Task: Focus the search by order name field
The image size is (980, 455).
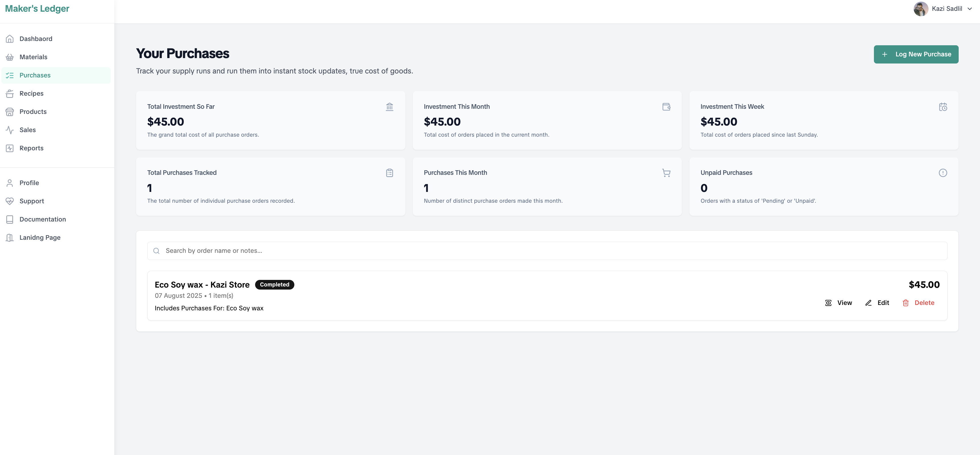Action: (x=547, y=251)
